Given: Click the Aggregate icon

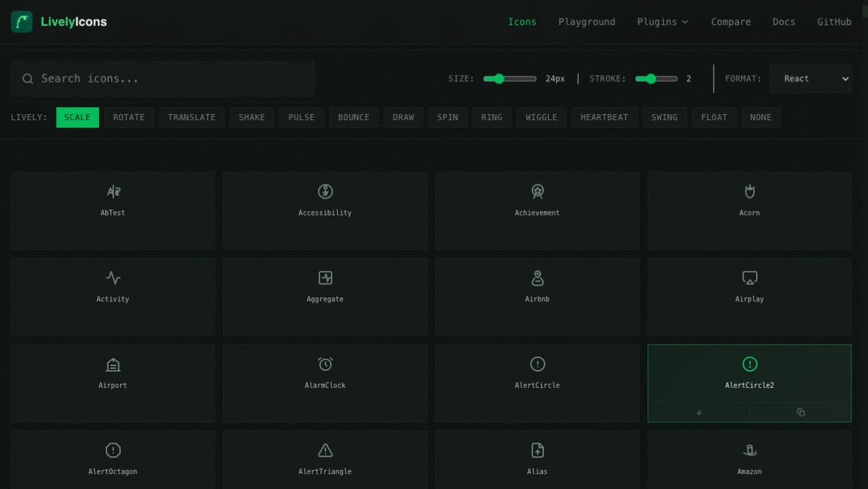Looking at the screenshot, I should [x=325, y=297].
